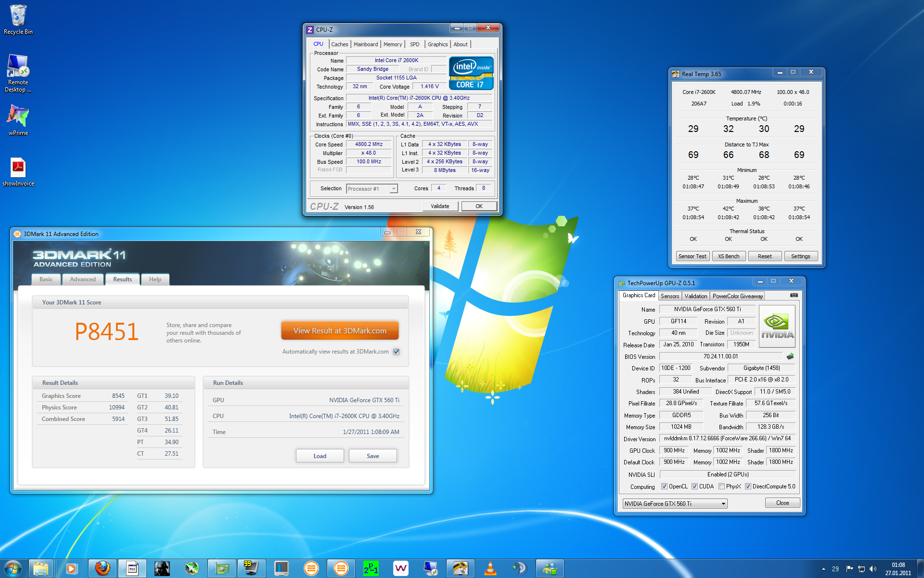Image resolution: width=924 pixels, height=578 pixels.
Task: Switch to Sensors tab in GPU-Z
Action: [670, 296]
